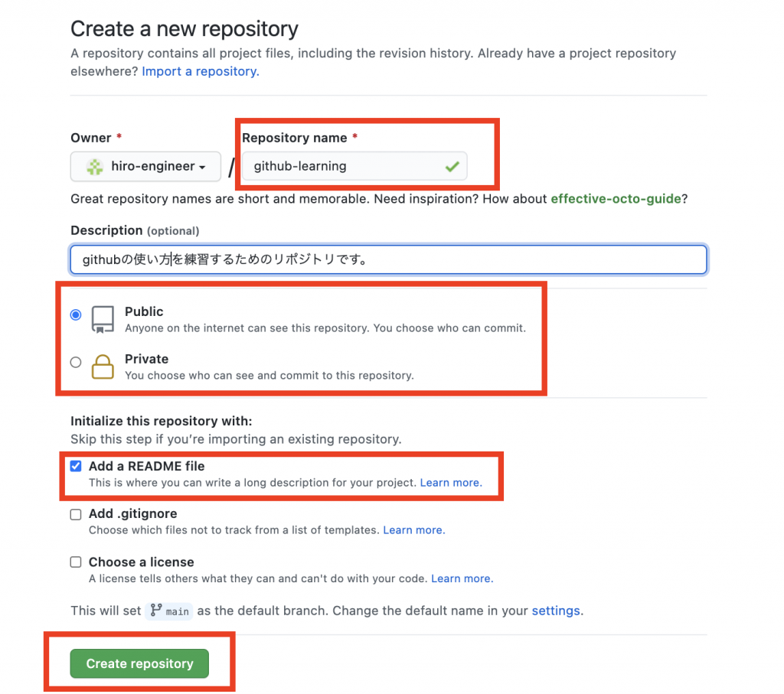Check the Choose a license box
The image size is (784, 694).
tap(76, 562)
